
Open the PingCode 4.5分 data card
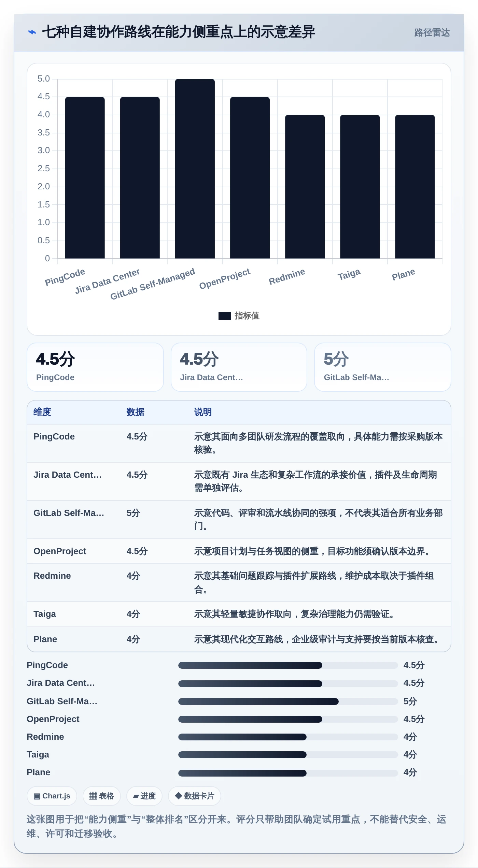pyautogui.click(x=95, y=367)
